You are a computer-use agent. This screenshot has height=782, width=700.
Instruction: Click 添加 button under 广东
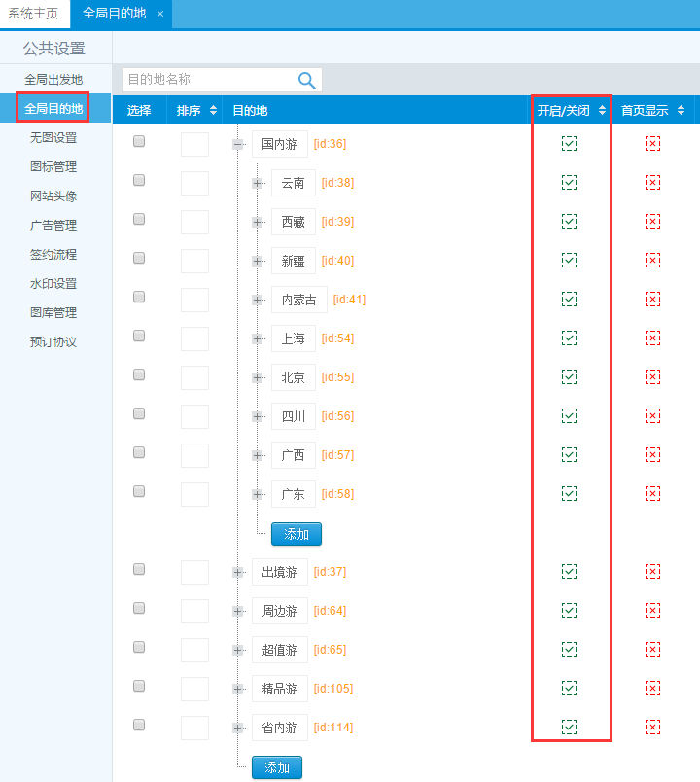pyautogui.click(x=296, y=534)
